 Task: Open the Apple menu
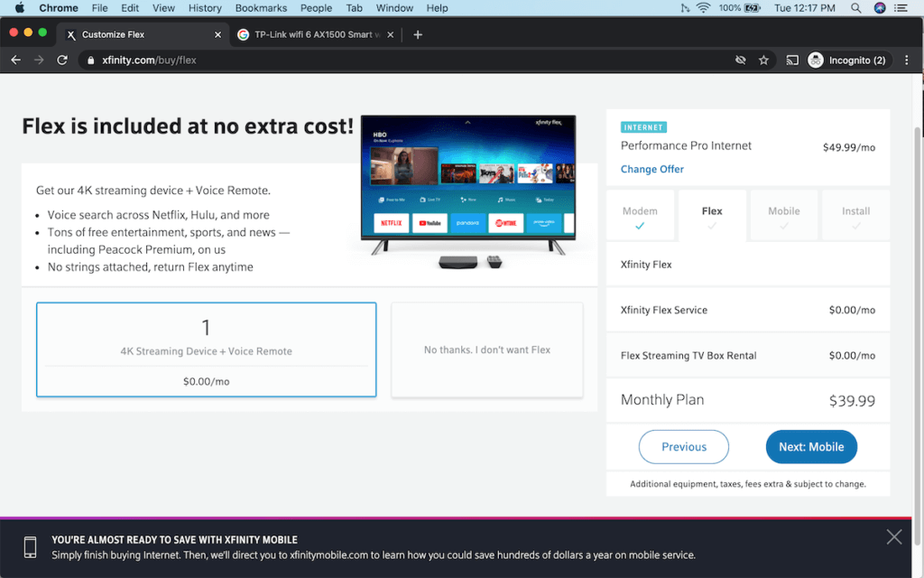pos(20,7)
